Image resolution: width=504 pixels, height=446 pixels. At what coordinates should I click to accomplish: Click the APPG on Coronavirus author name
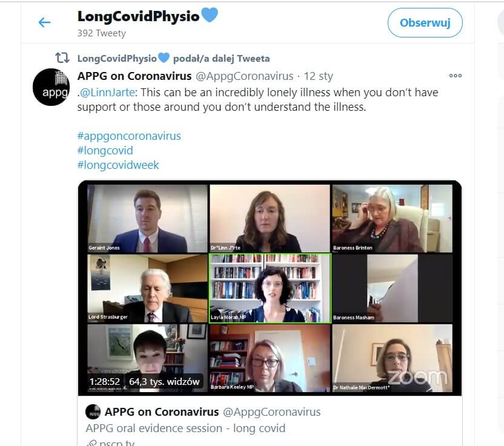click(x=134, y=76)
